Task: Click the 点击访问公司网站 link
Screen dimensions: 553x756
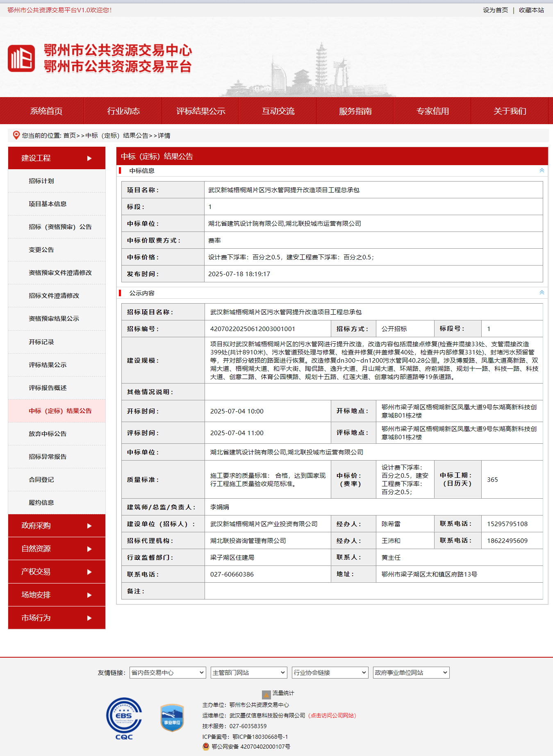Action: pyautogui.click(x=332, y=715)
